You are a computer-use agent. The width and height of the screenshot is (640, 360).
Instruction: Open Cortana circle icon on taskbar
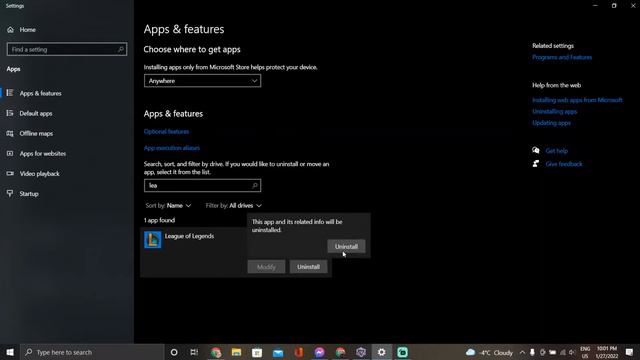[174, 352]
